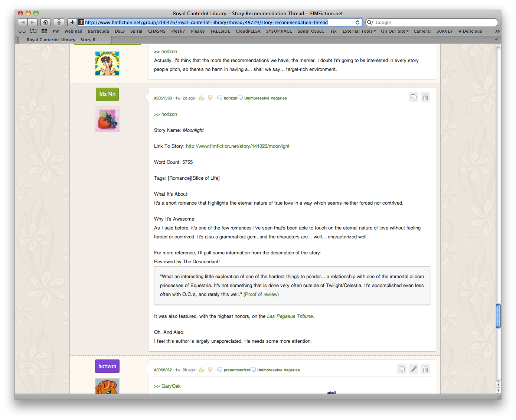The image size is (516, 420).
Task: Thumbs up Ida No's post #2051598
Action: click(x=201, y=98)
